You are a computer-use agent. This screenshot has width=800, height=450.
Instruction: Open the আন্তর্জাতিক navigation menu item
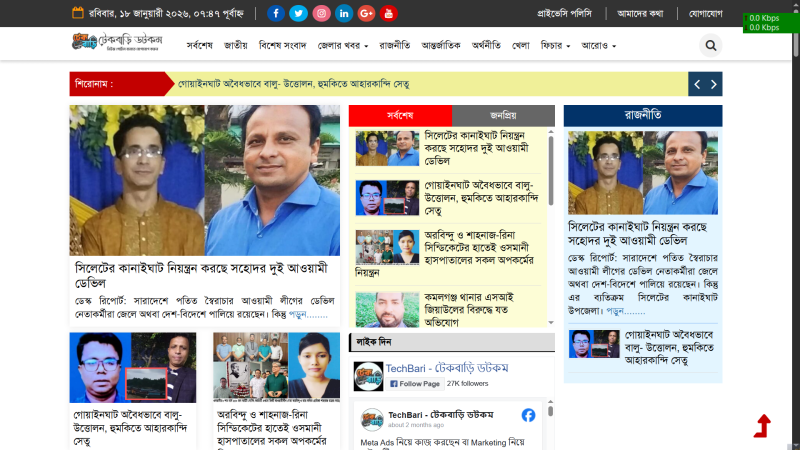pos(441,45)
